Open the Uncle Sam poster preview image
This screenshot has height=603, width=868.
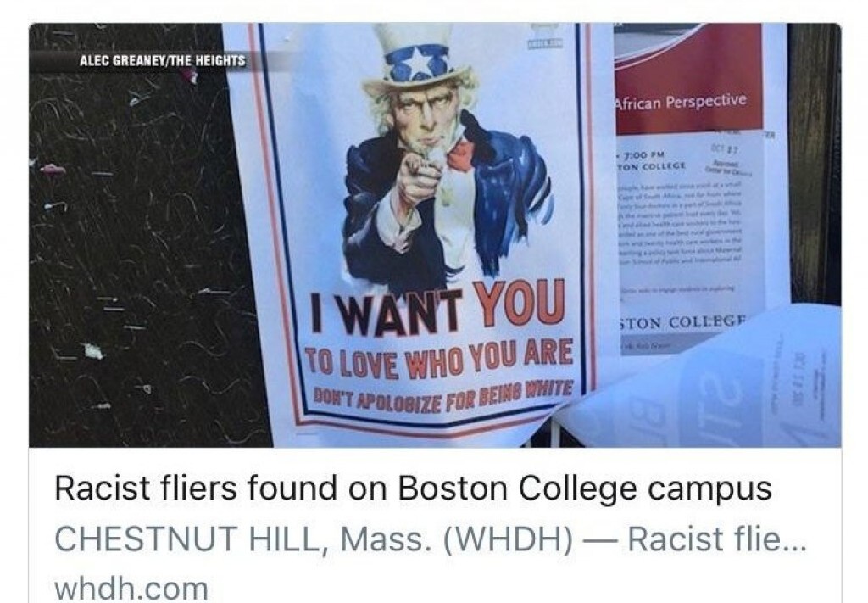[x=435, y=235]
